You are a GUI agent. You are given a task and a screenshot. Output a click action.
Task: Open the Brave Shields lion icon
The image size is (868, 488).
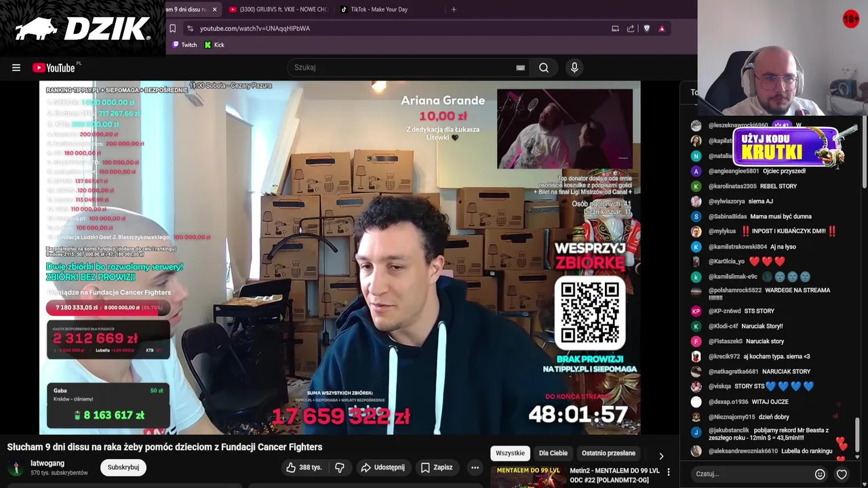pyautogui.click(x=646, y=28)
